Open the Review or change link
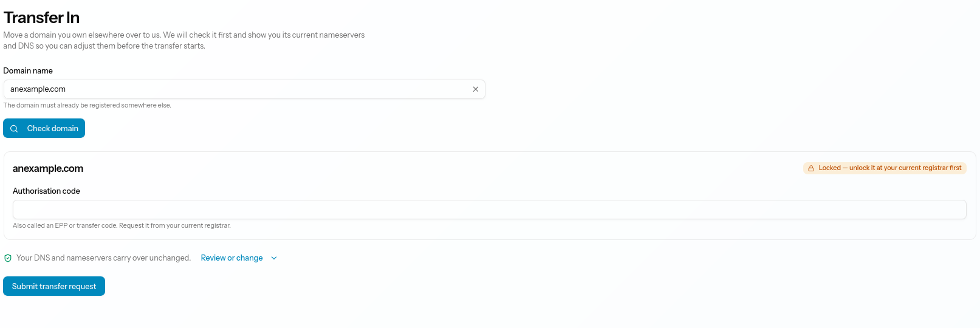The width and height of the screenshot is (980, 328). pos(231,258)
